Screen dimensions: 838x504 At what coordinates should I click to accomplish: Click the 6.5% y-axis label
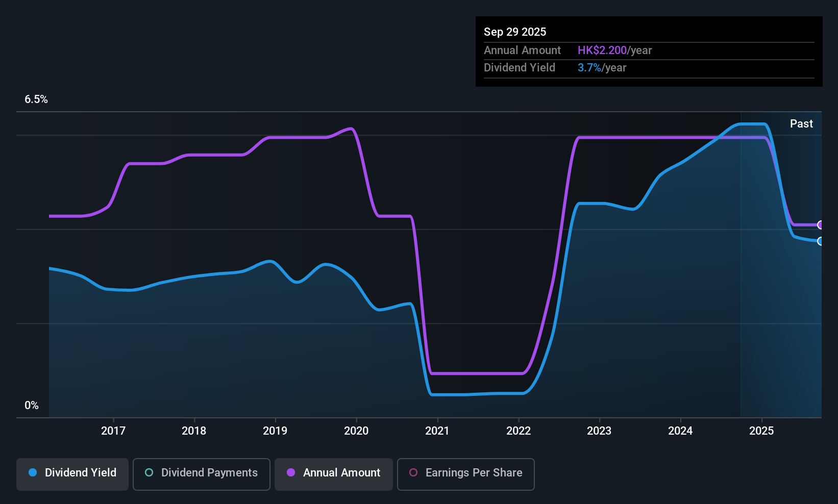(36, 99)
